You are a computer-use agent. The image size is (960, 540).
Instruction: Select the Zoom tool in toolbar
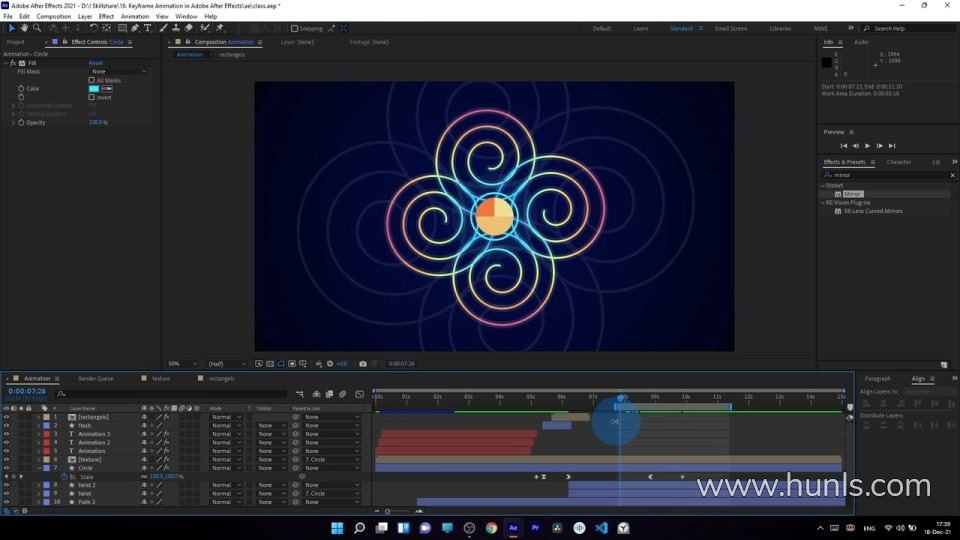tap(36, 28)
